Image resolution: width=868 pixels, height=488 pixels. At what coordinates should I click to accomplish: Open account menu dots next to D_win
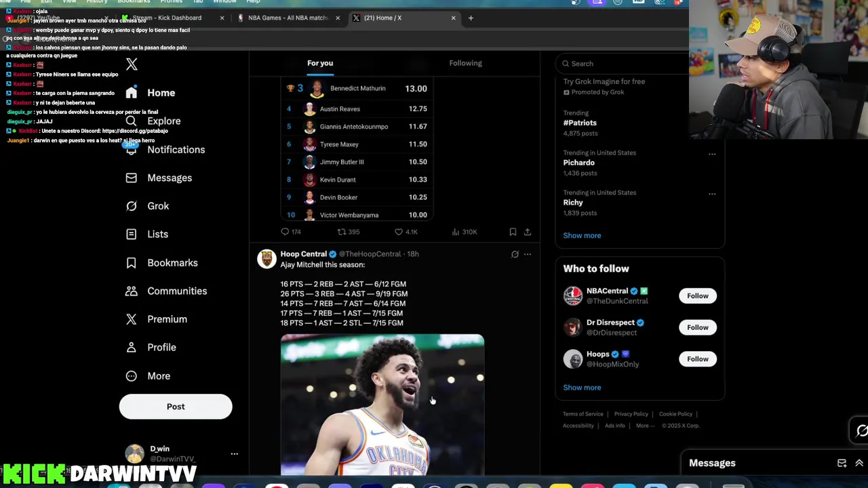pyautogui.click(x=234, y=453)
